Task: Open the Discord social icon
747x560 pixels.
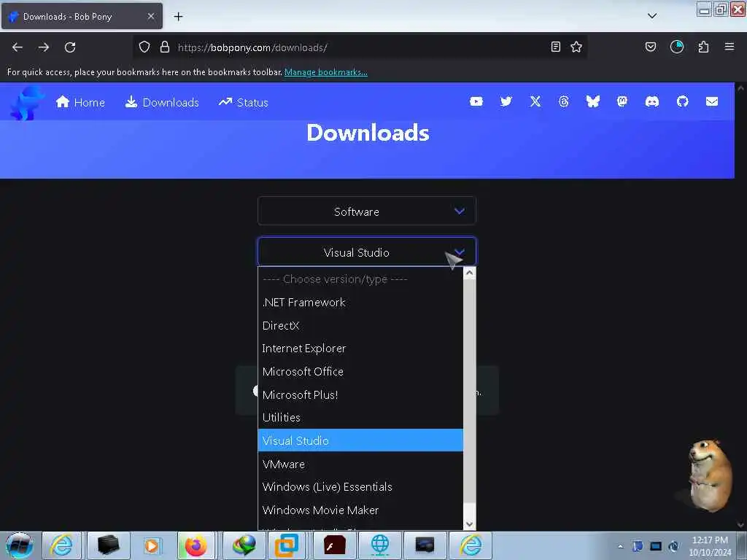Action: click(651, 101)
